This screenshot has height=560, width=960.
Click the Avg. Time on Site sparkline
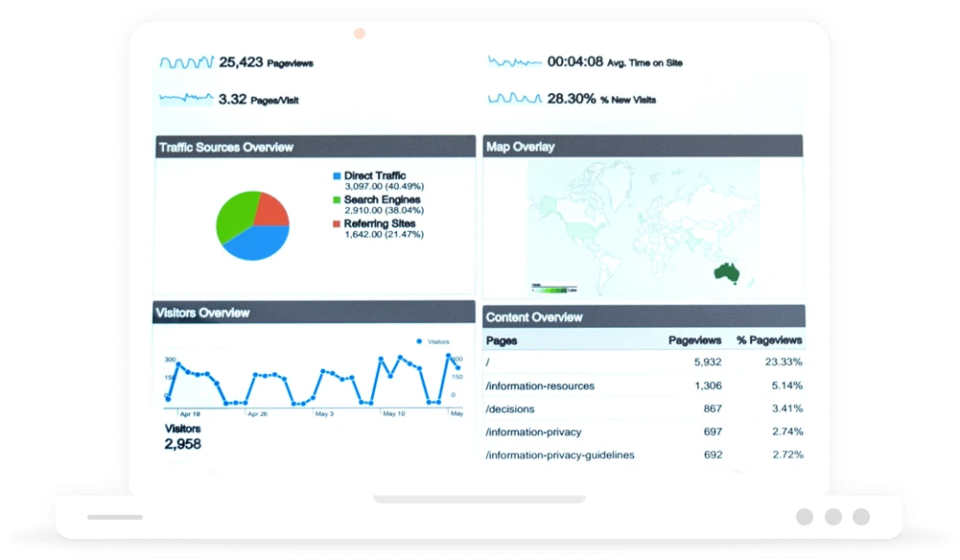click(514, 62)
